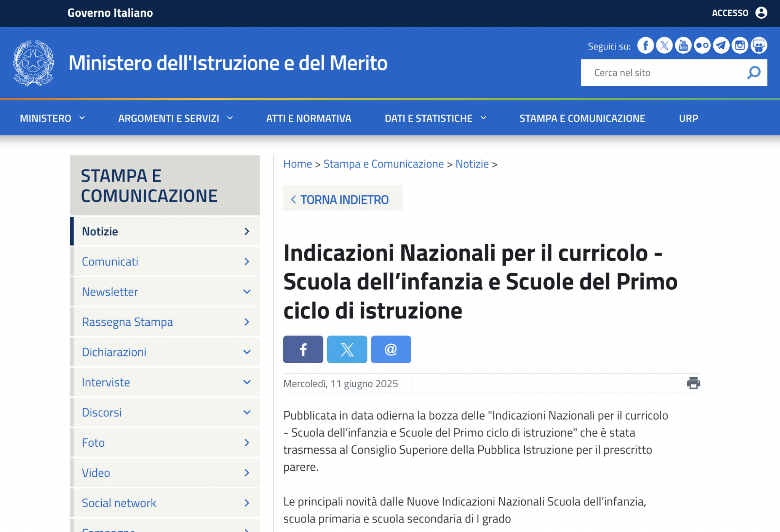Expand the Newsletter sidebar section
This screenshot has height=532, width=780.
(247, 292)
